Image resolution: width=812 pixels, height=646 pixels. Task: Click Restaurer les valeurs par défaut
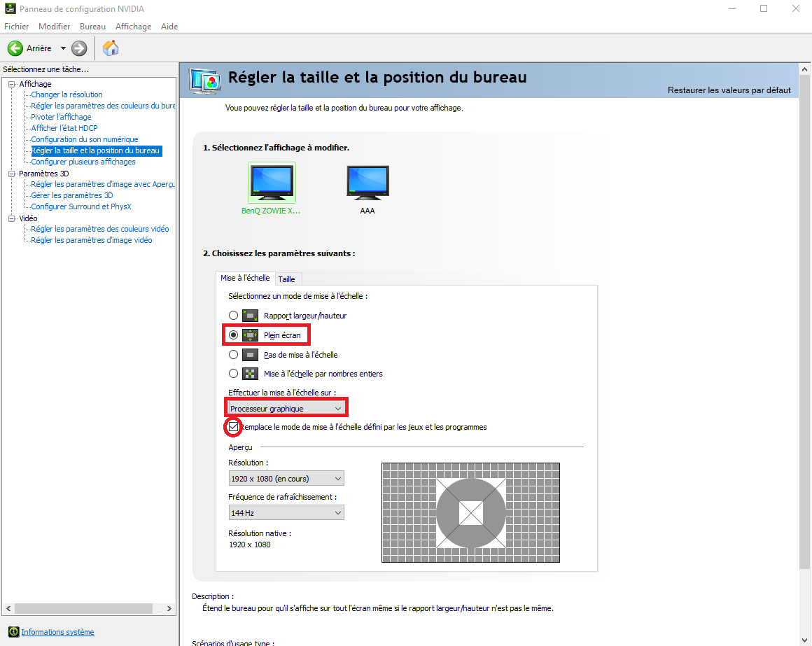pos(729,90)
